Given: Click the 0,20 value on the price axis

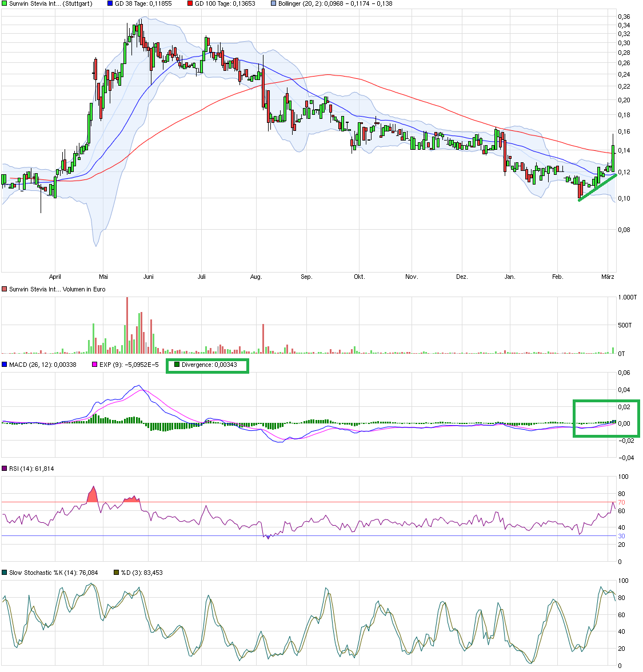Looking at the screenshot, I should [x=624, y=101].
